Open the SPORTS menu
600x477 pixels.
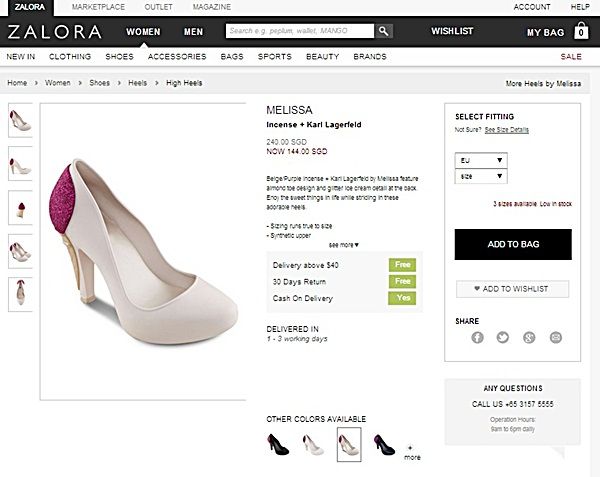click(x=275, y=57)
